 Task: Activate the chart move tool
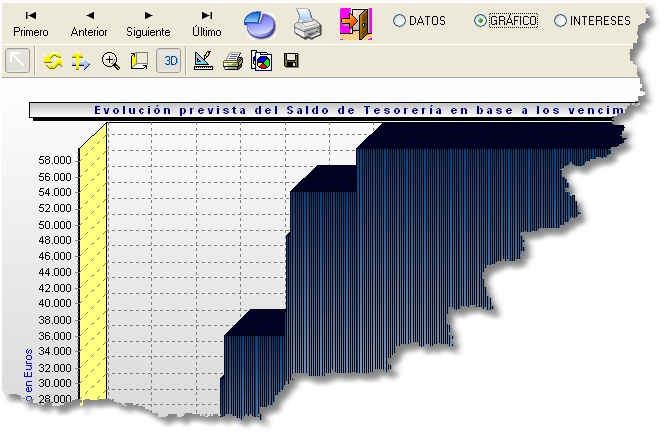coord(80,61)
